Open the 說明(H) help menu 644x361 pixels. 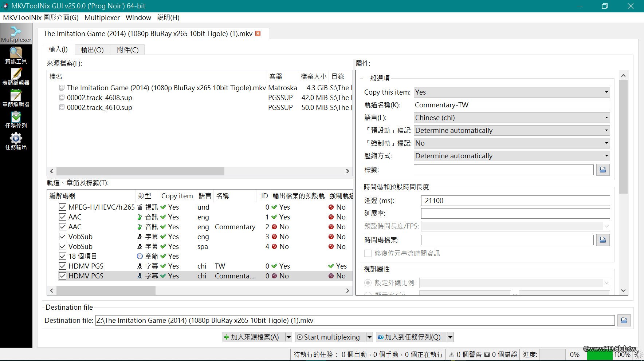pyautogui.click(x=168, y=17)
